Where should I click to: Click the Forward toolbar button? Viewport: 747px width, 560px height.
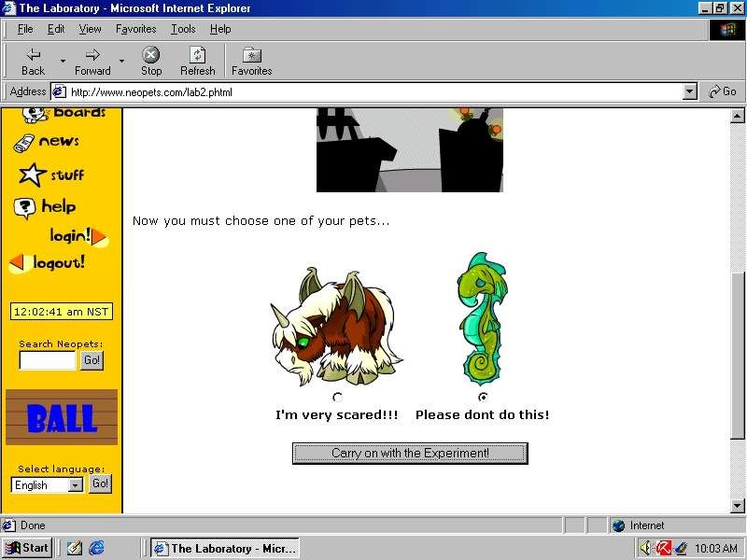tap(92, 62)
